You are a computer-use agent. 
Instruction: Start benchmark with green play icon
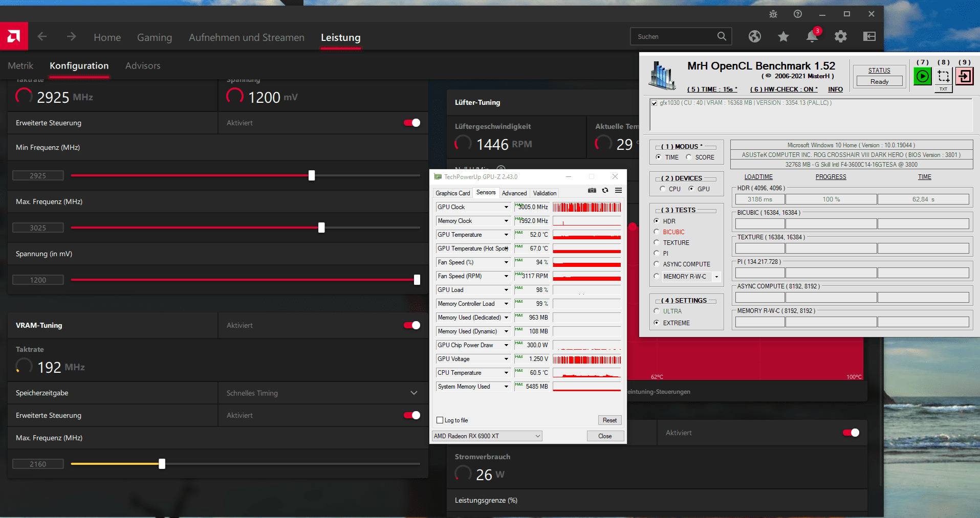(x=923, y=77)
